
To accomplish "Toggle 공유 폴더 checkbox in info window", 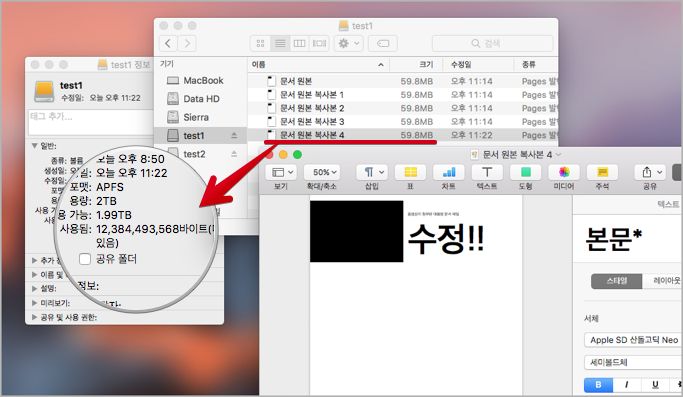I will point(85,259).
